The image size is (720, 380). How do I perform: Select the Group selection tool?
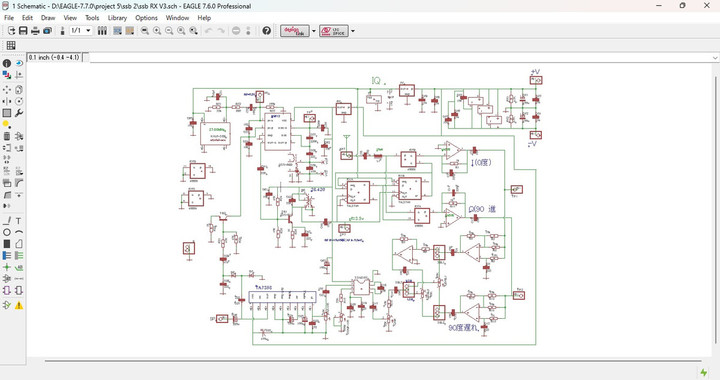[6, 112]
